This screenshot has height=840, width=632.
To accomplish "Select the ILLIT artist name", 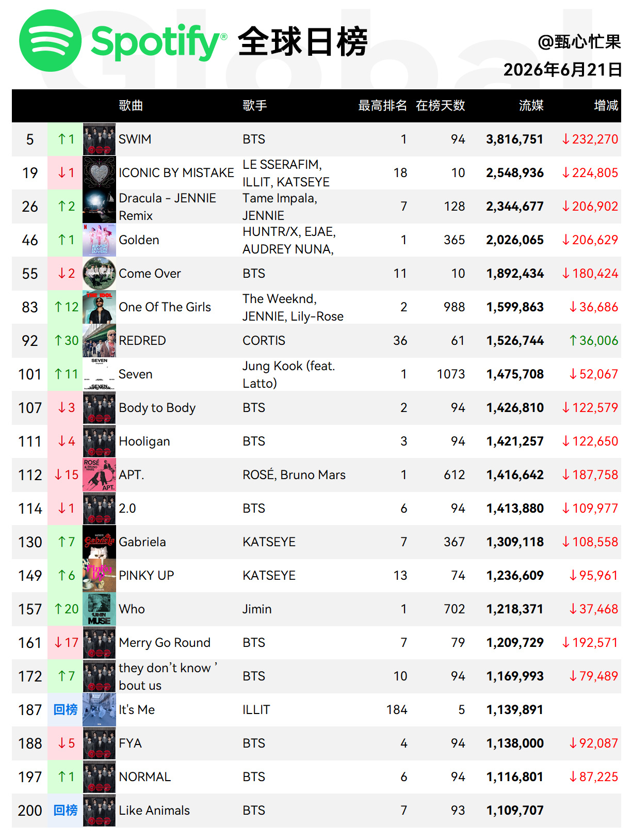I will click(256, 710).
